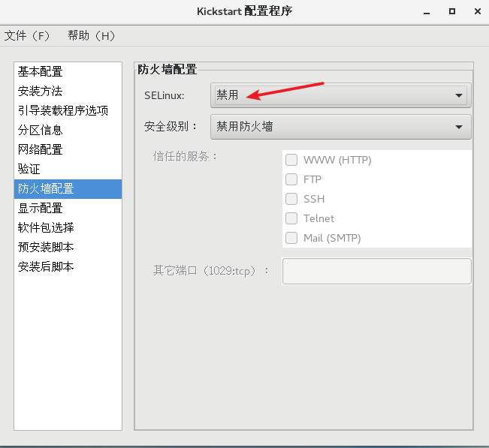The image size is (489, 448).
Task: Open the 帮助 (H) menu
Action: tap(92, 36)
